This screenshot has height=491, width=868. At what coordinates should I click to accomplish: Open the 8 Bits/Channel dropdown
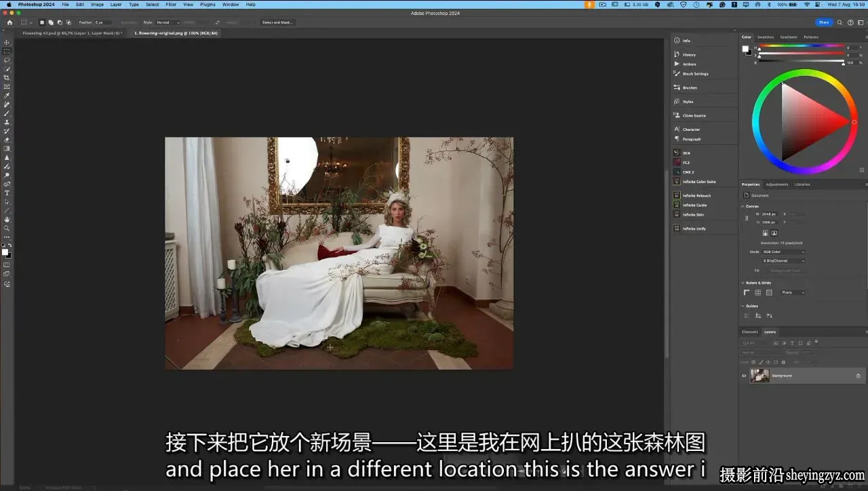pyautogui.click(x=783, y=260)
